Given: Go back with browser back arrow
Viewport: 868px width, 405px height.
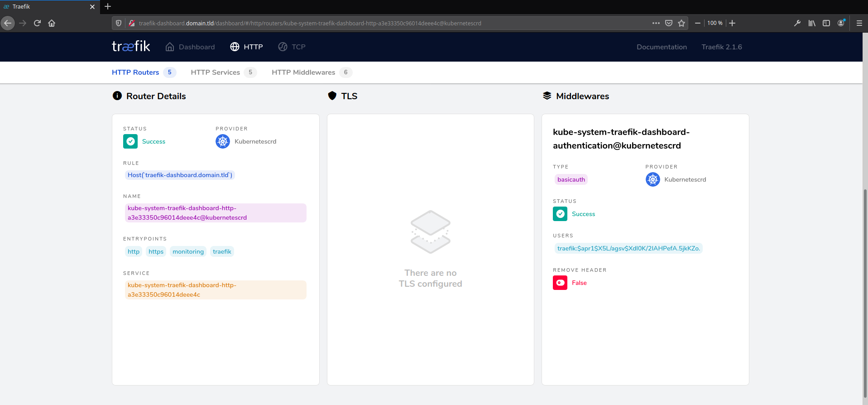Looking at the screenshot, I should click(8, 23).
